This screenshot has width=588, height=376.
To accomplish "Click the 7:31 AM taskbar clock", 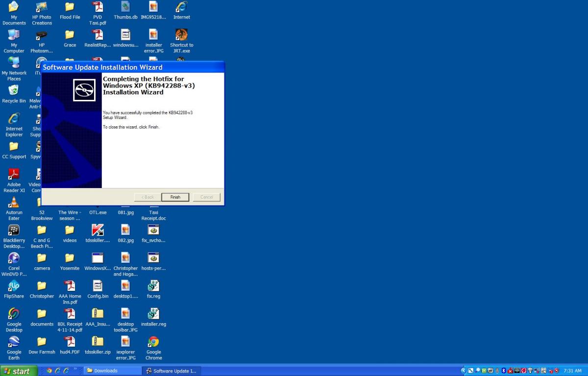I will coord(573,371).
